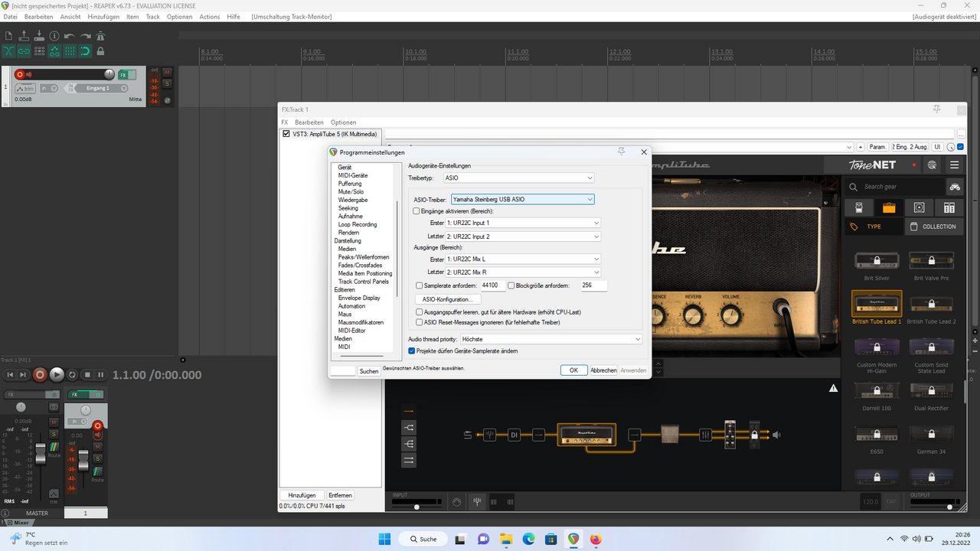Open first input UR22C Input 1 dropdown
This screenshot has width=980, height=551.
(x=523, y=223)
